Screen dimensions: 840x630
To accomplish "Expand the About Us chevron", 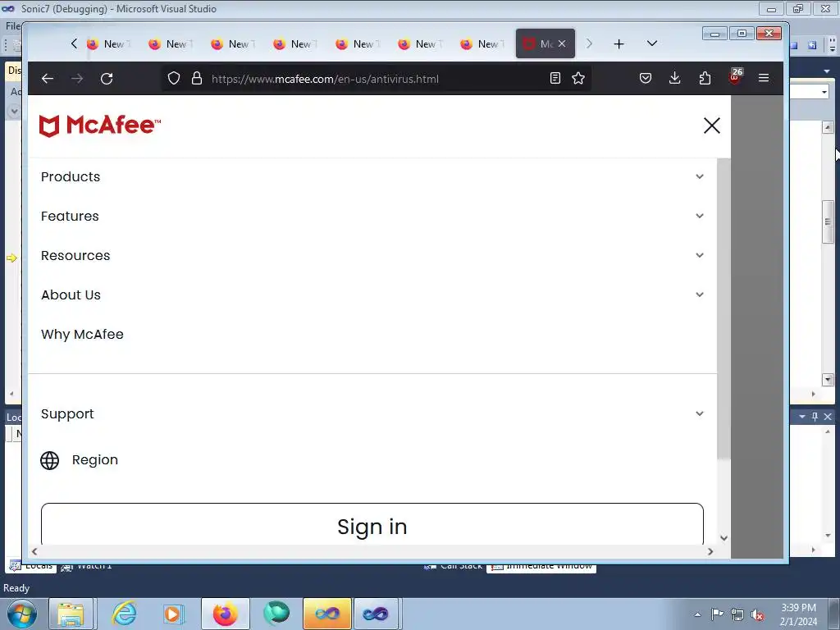I will pos(699,294).
